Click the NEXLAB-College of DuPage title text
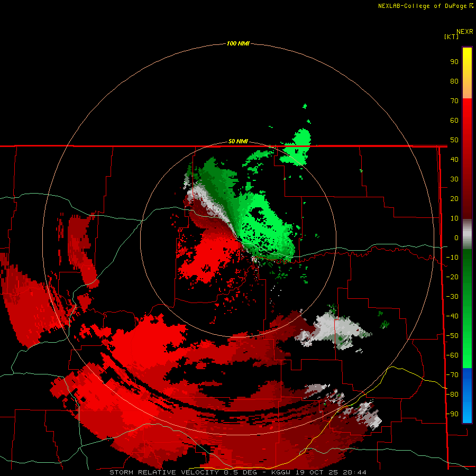Viewport: 476px width, 476px height. click(422, 6)
